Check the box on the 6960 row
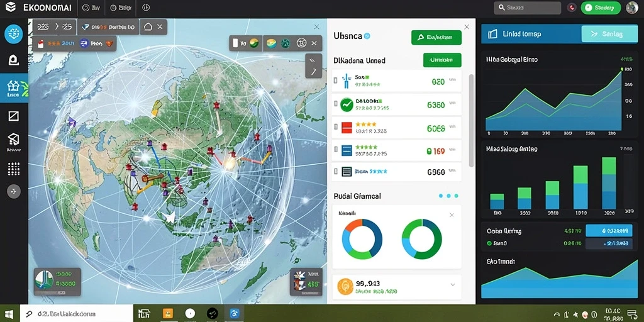The width and height of the screenshot is (644, 322). point(336,172)
